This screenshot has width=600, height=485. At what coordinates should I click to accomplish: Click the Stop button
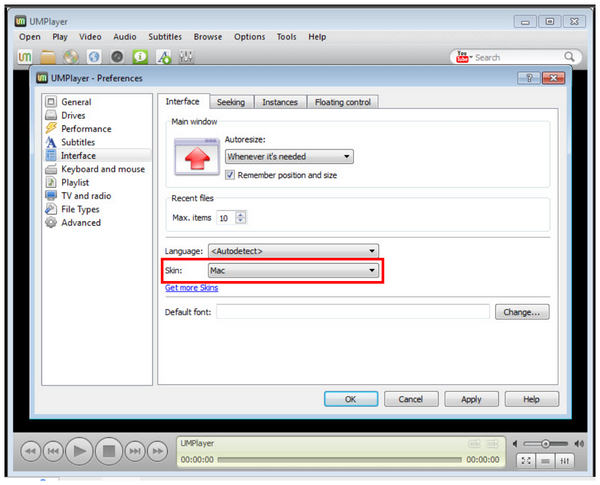click(109, 451)
